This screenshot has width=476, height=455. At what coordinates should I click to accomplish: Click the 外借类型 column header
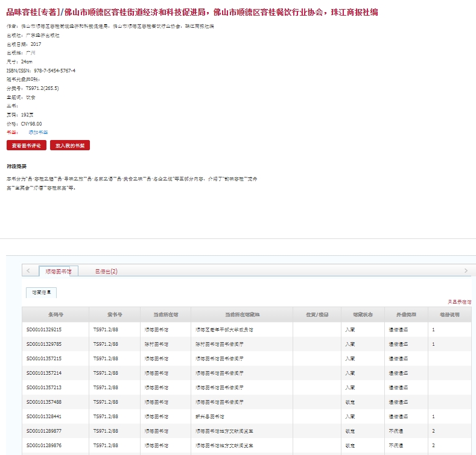405,314
